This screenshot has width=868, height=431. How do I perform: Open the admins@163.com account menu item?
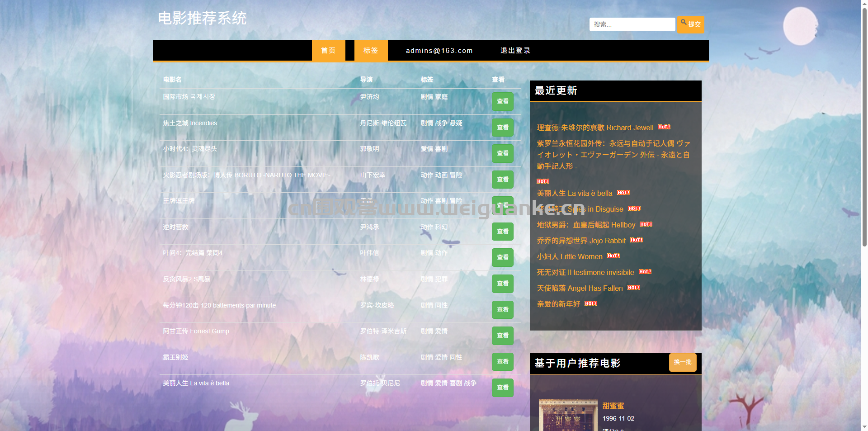[x=439, y=50]
